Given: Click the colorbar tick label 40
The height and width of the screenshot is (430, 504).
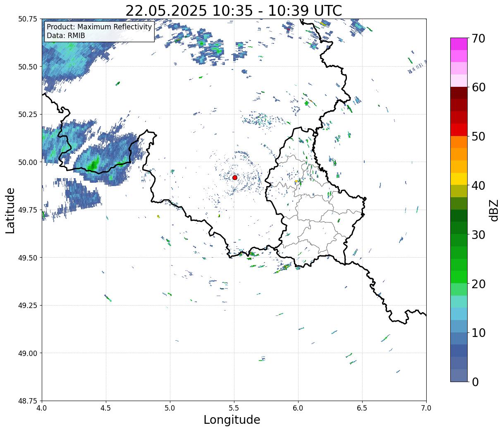Looking at the screenshot, I should point(478,185).
